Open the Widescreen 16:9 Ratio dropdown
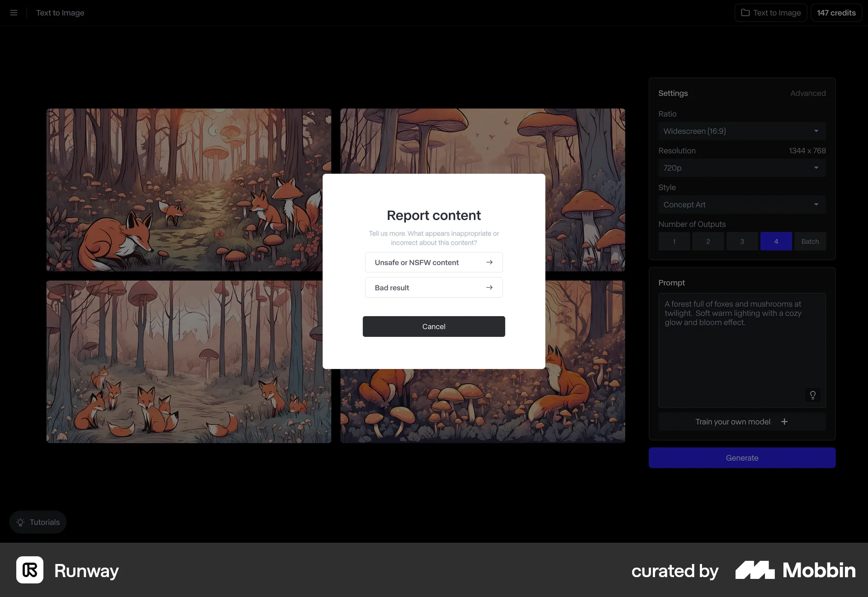 741,131
